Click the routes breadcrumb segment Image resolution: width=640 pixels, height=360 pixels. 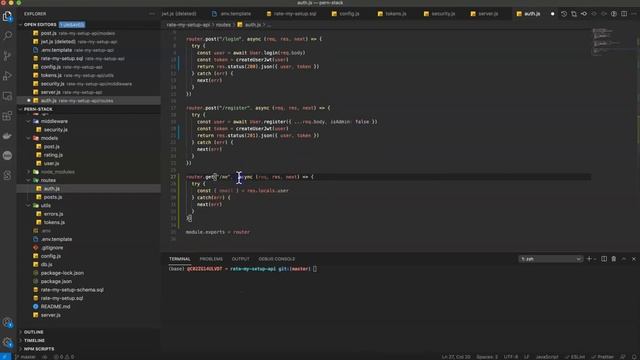pyautogui.click(x=223, y=25)
